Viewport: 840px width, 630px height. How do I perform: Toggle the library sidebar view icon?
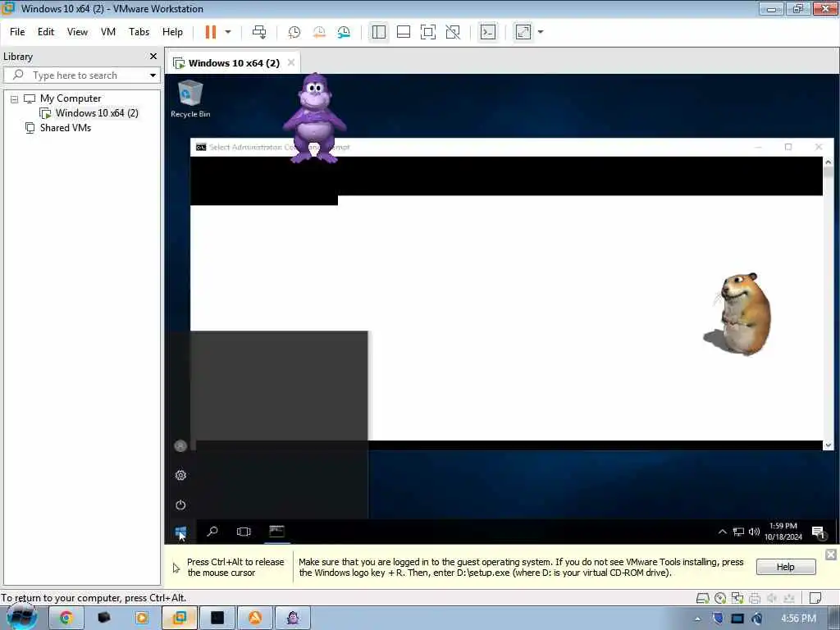pyautogui.click(x=379, y=32)
